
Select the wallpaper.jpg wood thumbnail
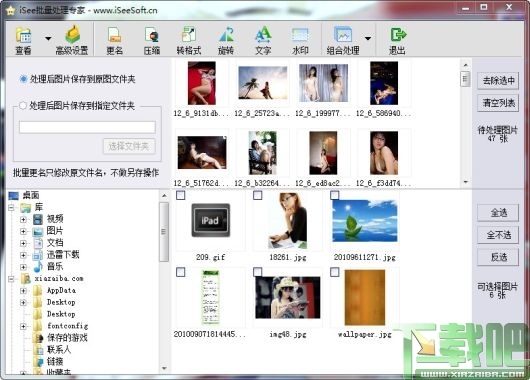pyautogui.click(x=365, y=298)
